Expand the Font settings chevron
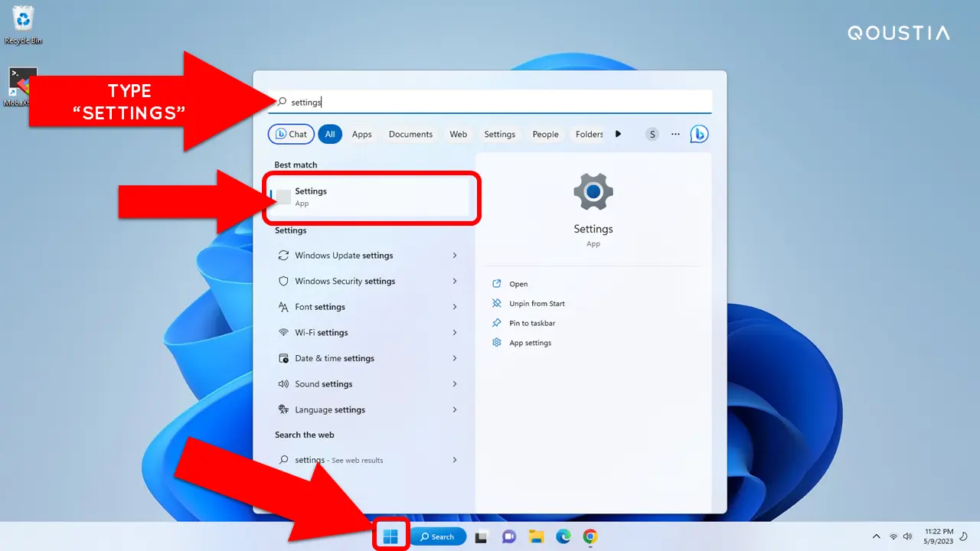The width and height of the screenshot is (980, 551). coord(455,307)
